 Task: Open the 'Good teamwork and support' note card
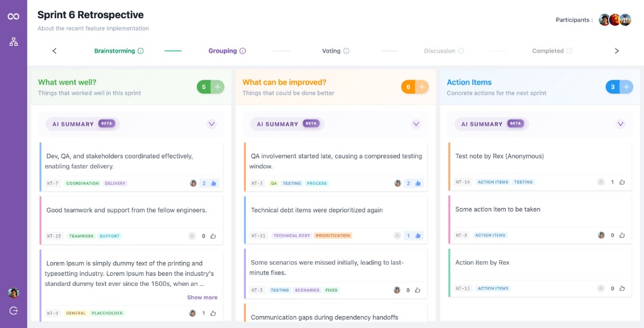click(131, 220)
